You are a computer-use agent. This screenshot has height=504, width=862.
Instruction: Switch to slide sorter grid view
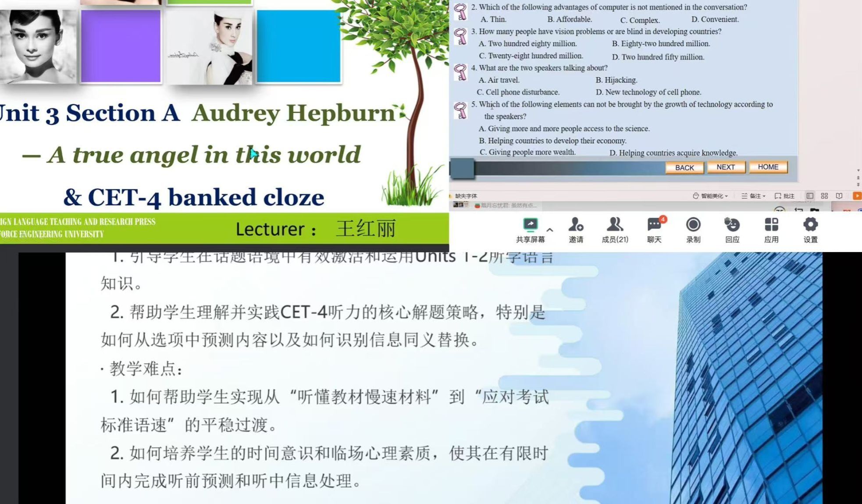pyautogui.click(x=824, y=196)
